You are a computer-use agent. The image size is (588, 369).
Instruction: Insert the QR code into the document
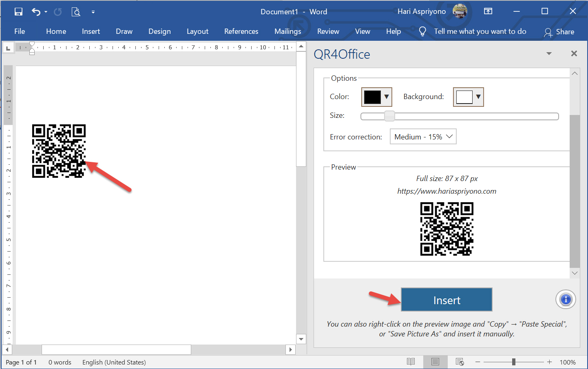point(447,299)
